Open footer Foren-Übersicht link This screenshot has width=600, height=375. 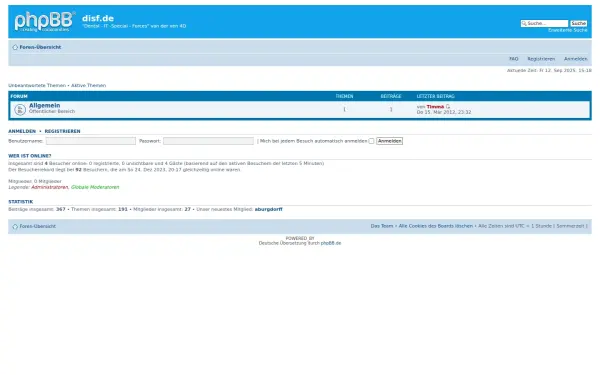(x=38, y=227)
